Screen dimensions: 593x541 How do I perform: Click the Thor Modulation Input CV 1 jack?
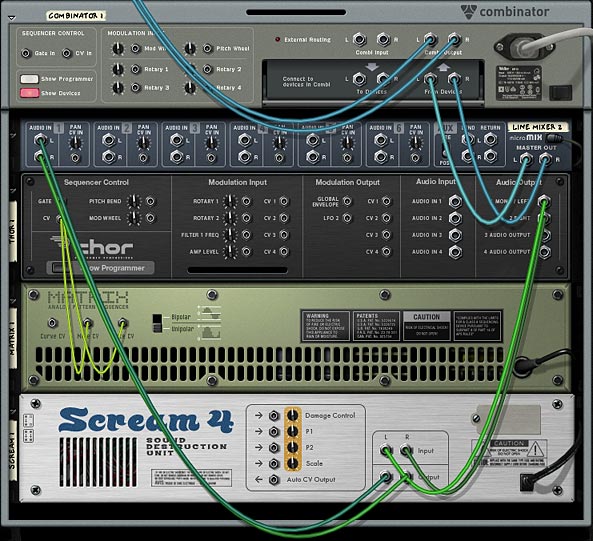[284, 202]
